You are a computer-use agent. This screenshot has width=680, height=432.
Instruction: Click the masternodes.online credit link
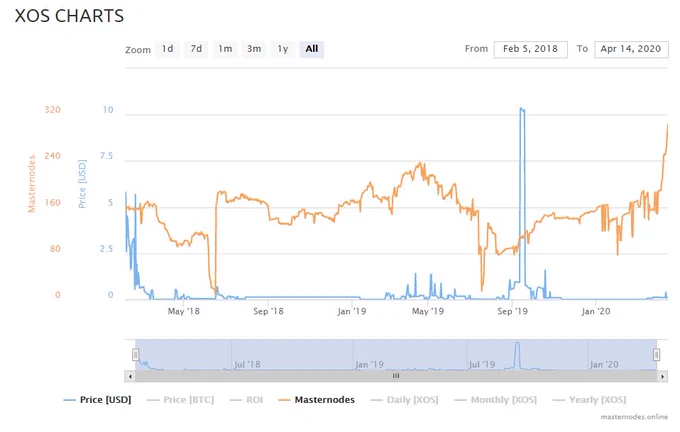(x=634, y=417)
